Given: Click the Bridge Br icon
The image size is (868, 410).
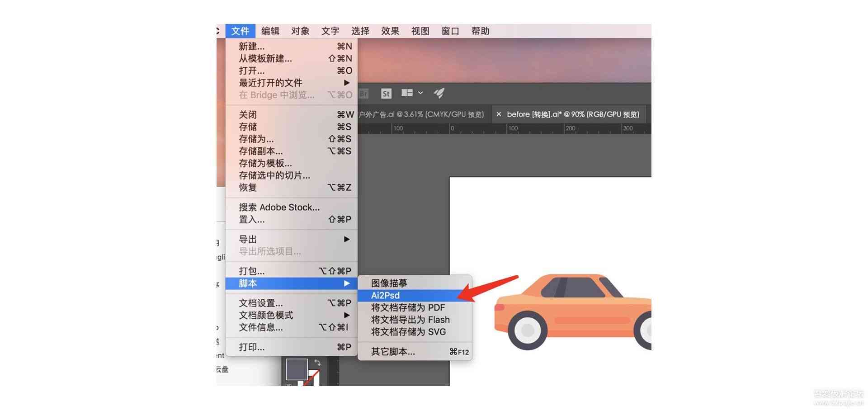Looking at the screenshot, I should [363, 94].
